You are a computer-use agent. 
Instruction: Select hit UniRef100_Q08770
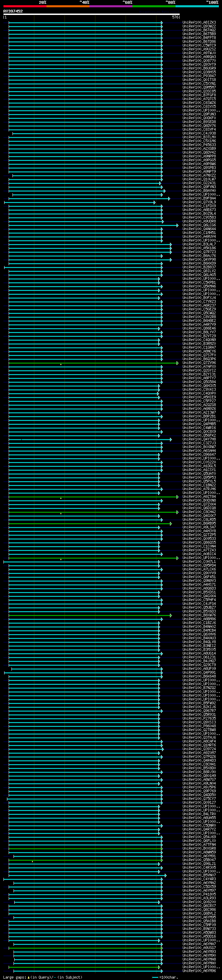(x=199, y=60)
